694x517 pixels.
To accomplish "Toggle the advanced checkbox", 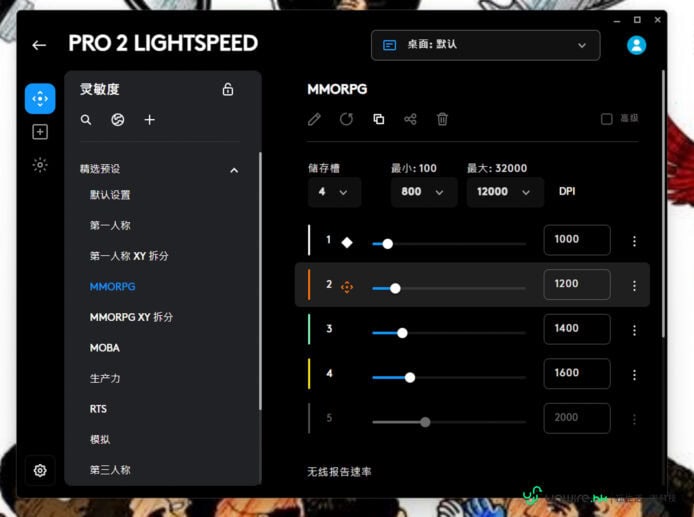I will tap(606, 119).
